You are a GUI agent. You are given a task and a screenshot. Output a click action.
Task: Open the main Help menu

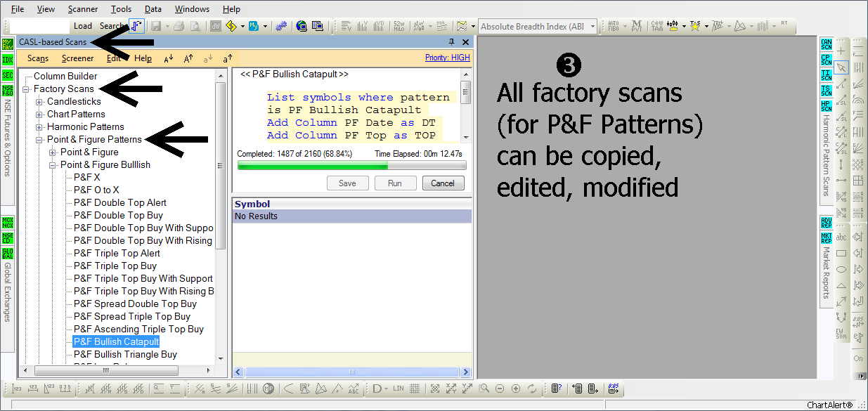(x=231, y=9)
